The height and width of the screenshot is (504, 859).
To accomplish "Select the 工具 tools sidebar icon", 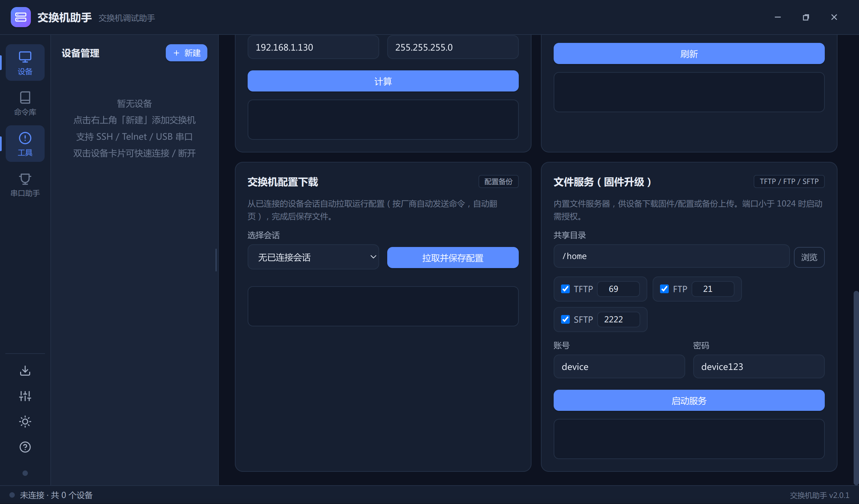I will point(25,143).
